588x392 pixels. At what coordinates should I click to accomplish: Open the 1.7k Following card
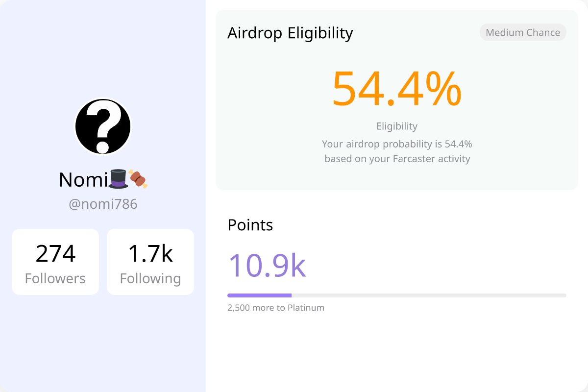[x=150, y=262]
